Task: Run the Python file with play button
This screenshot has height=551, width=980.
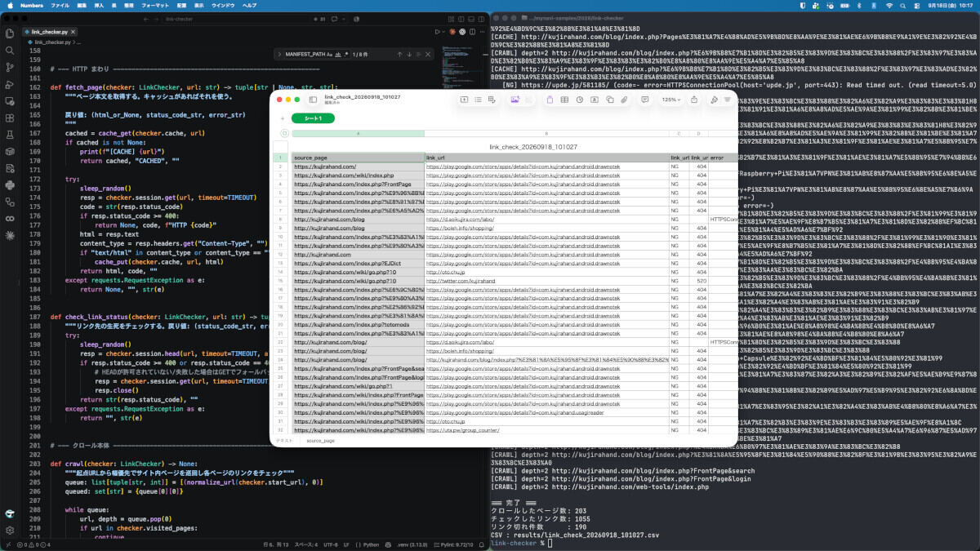Action: [437, 31]
